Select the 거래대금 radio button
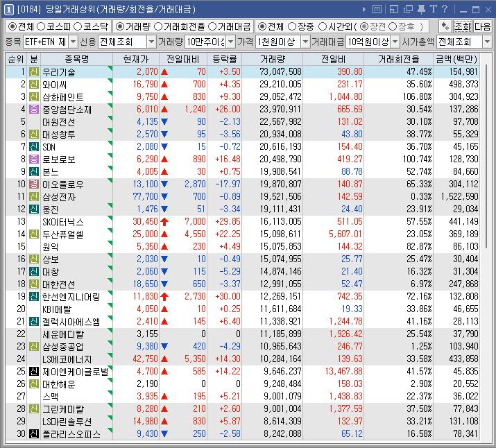This screenshot has height=448, width=496. tap(212, 26)
